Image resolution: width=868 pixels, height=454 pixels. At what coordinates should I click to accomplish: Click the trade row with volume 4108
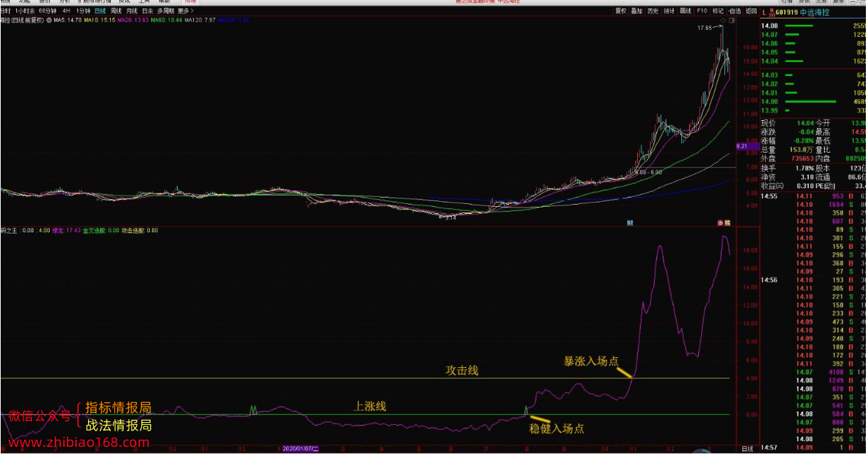coord(814,372)
